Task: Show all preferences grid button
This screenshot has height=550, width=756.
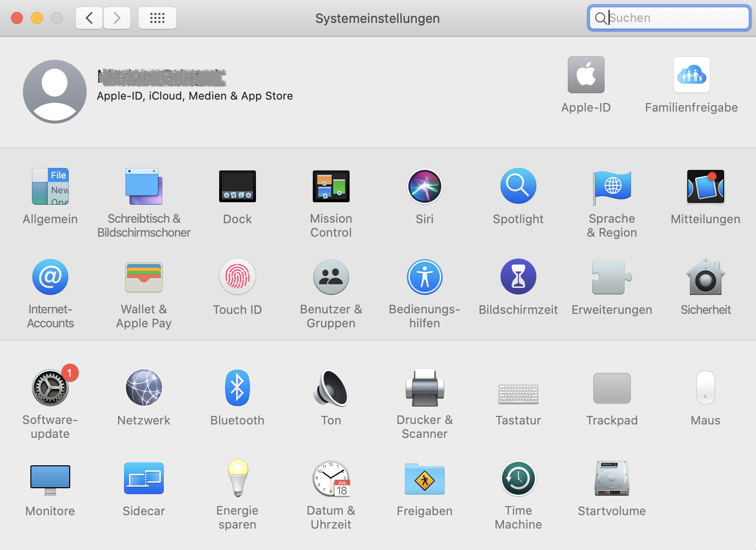Action: (157, 18)
